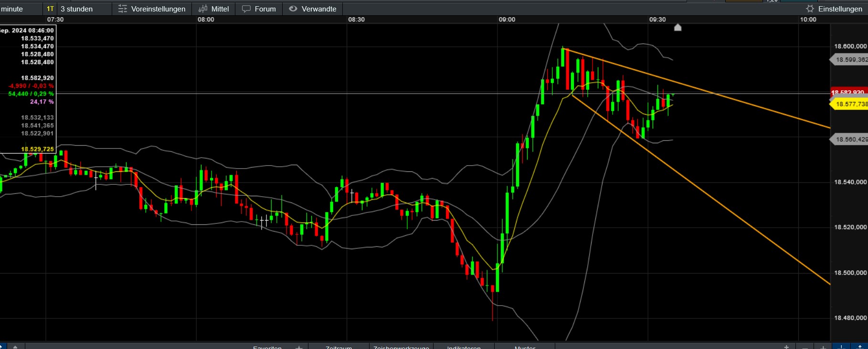Image resolution: width=868 pixels, height=349 pixels.
Task: Click the yellow 18.529,725 value in info box
Action: [37, 149]
